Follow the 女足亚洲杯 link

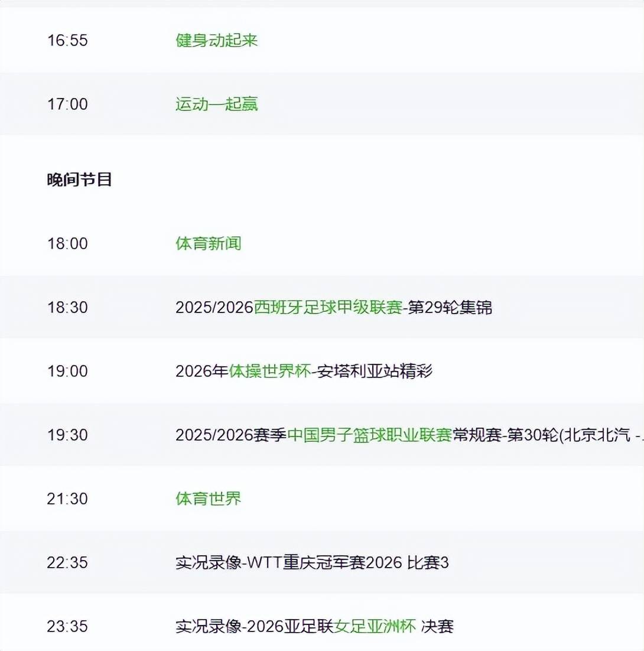375,626
